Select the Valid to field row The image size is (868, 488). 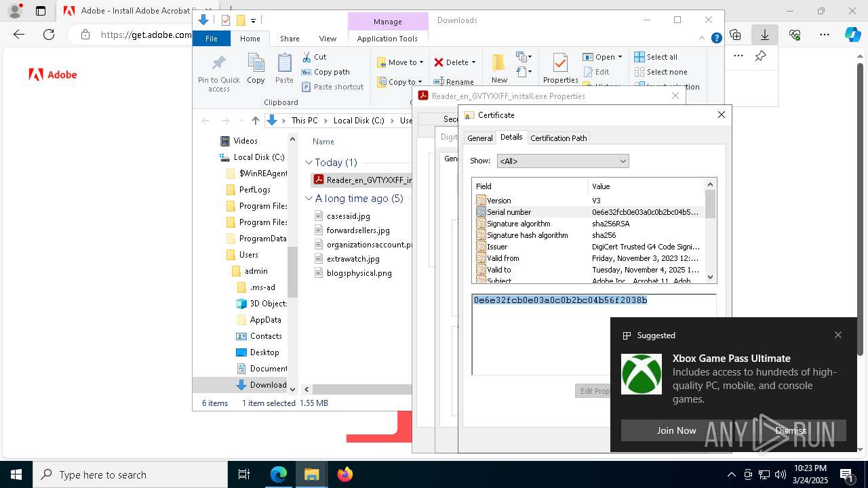pos(589,270)
